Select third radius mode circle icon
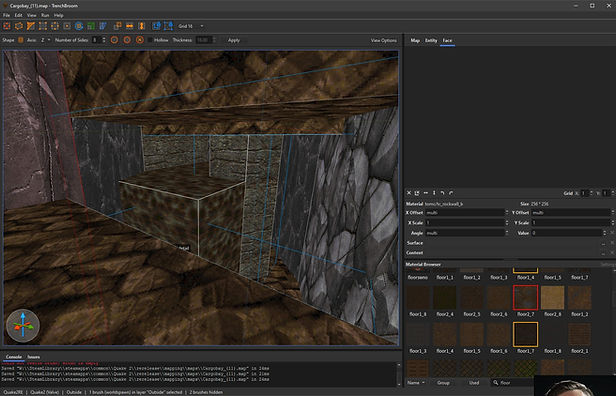 click(x=139, y=40)
